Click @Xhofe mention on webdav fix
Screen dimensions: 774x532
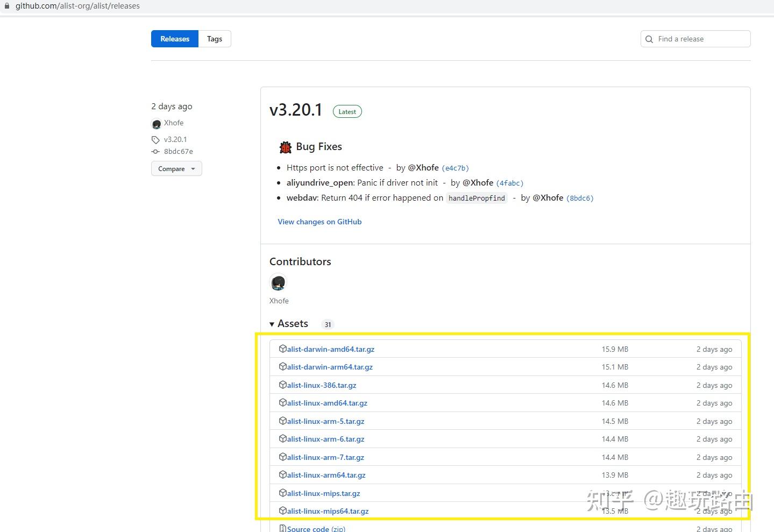(x=548, y=198)
